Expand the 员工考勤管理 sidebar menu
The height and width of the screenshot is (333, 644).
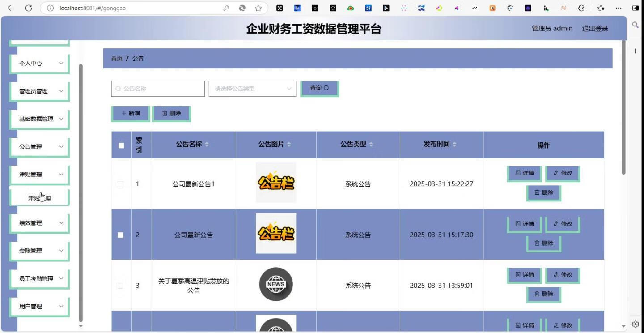[x=39, y=278]
